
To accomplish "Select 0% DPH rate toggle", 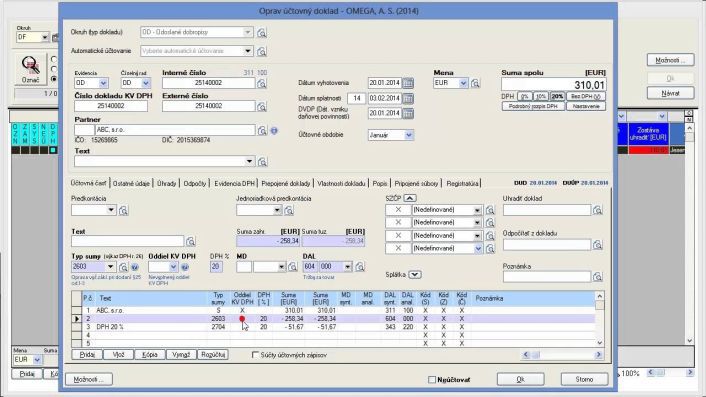I will (x=525, y=96).
